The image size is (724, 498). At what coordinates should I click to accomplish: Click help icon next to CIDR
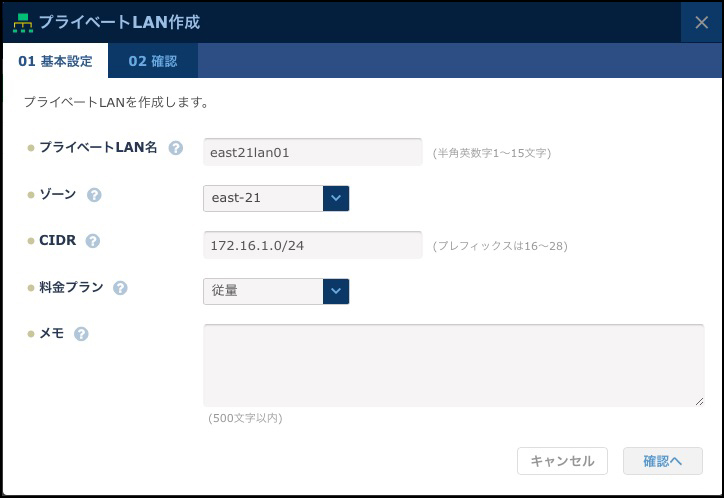click(x=93, y=241)
